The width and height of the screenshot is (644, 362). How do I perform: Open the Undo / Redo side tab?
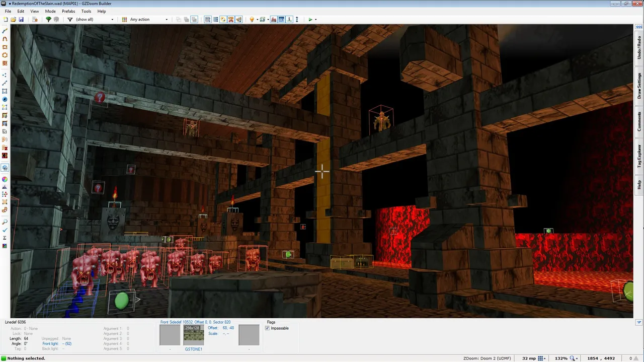point(639,47)
